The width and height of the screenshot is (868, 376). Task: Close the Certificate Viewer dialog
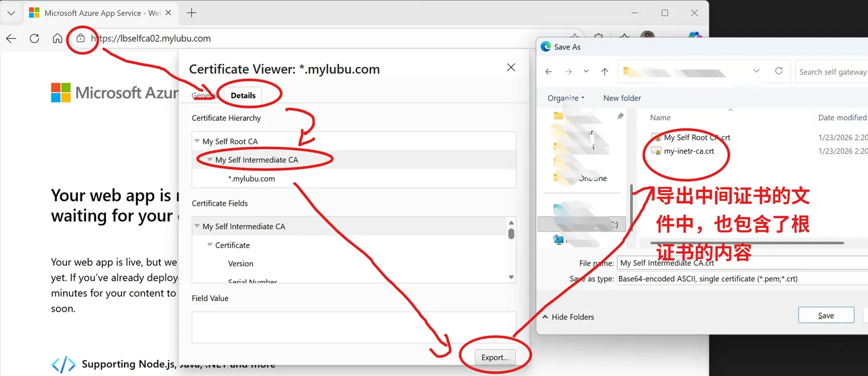click(511, 68)
